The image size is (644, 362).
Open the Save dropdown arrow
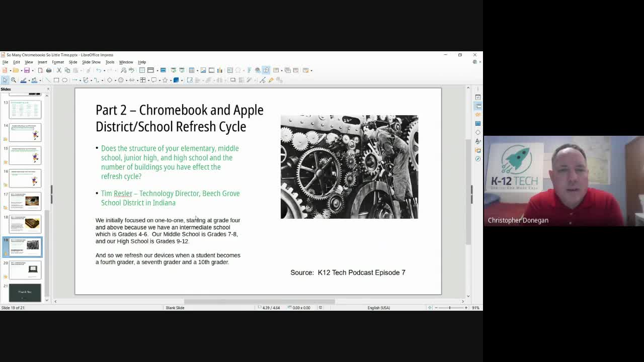(x=32, y=70)
